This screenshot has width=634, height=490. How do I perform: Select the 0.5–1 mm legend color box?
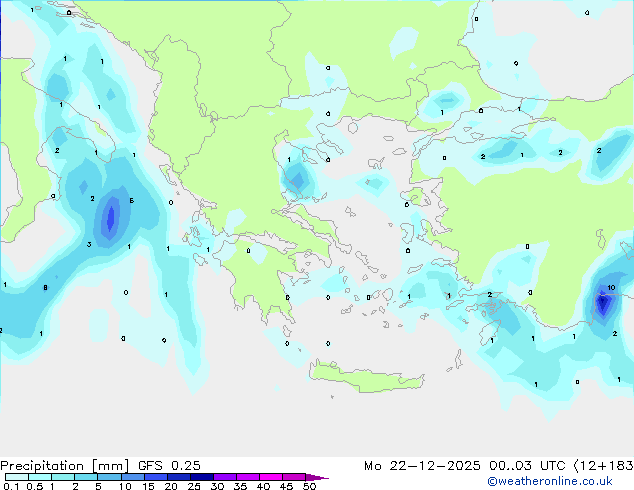click(40, 477)
